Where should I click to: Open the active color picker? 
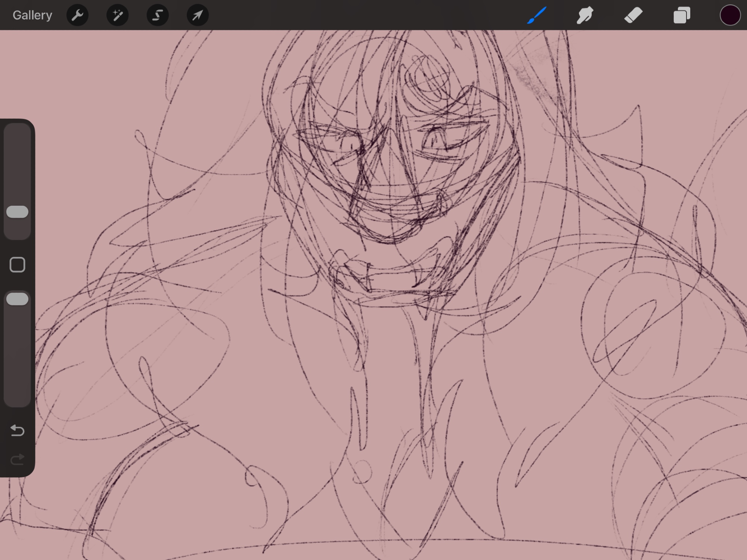pos(730,15)
